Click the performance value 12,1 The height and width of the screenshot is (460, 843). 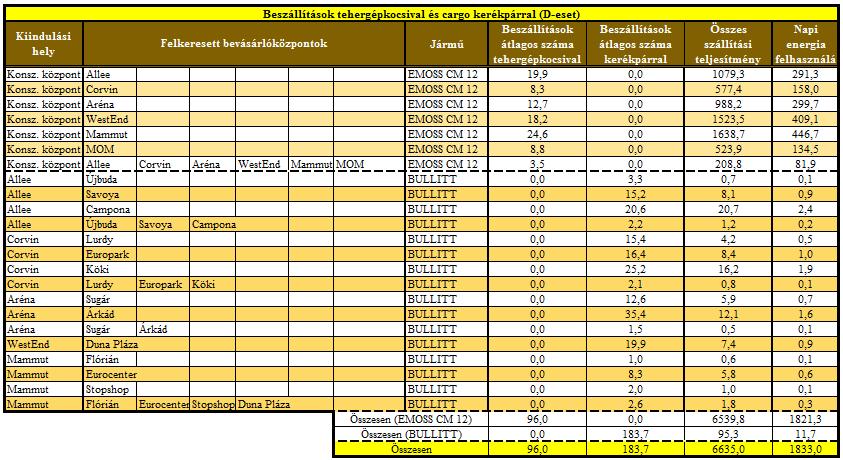click(728, 315)
